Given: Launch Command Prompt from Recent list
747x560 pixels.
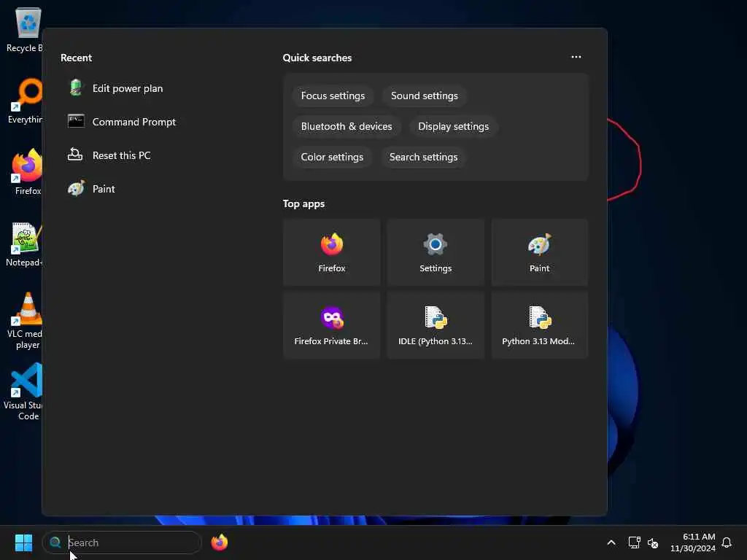Looking at the screenshot, I should point(122,122).
